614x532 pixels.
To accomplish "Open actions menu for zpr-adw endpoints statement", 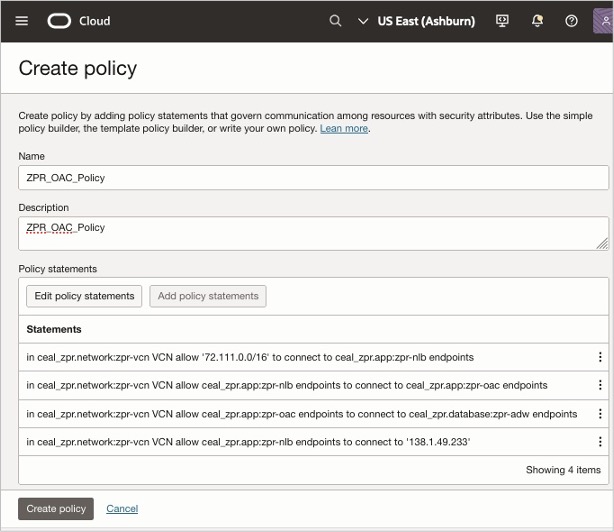I will (x=600, y=414).
